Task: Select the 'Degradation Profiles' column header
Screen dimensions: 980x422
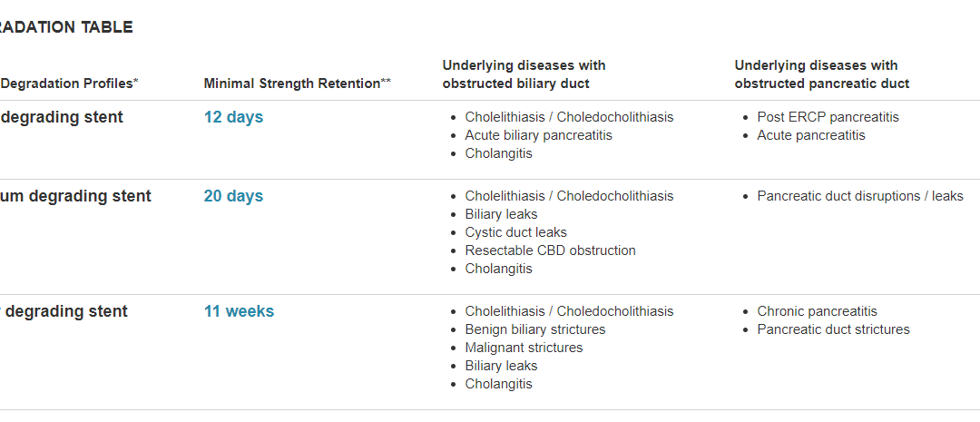Action: tap(69, 83)
